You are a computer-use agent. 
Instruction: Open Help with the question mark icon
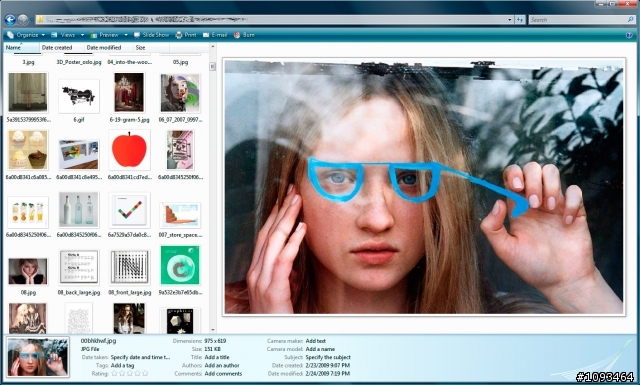[x=629, y=35]
